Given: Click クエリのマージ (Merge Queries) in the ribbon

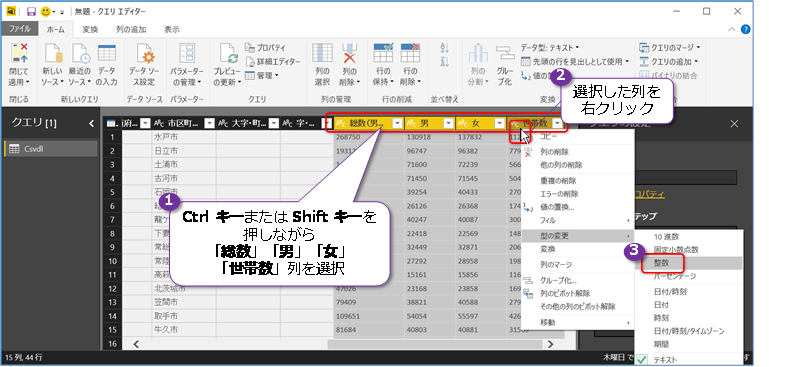Looking at the screenshot, I should coord(669,47).
